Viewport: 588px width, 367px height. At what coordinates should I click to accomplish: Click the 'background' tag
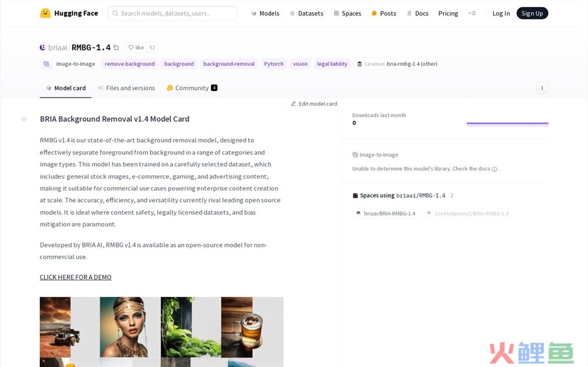coord(179,64)
